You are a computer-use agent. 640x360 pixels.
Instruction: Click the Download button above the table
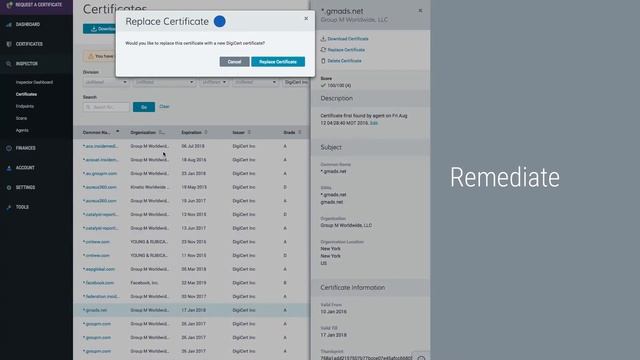[x=100, y=29]
